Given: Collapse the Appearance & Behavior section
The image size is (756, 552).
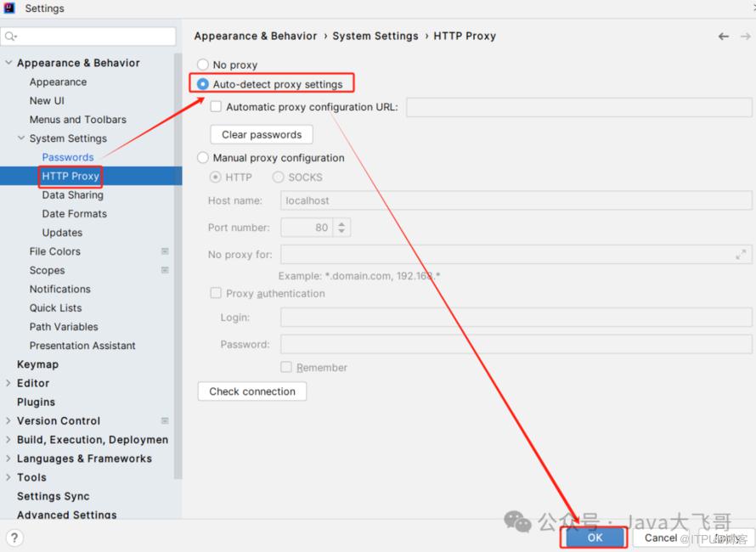Looking at the screenshot, I should [x=8, y=63].
